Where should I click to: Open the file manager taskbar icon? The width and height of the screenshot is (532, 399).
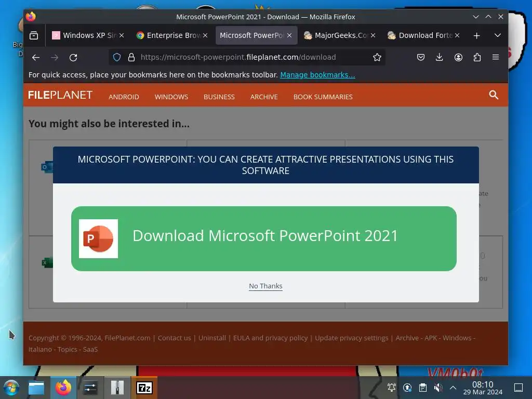(36, 388)
